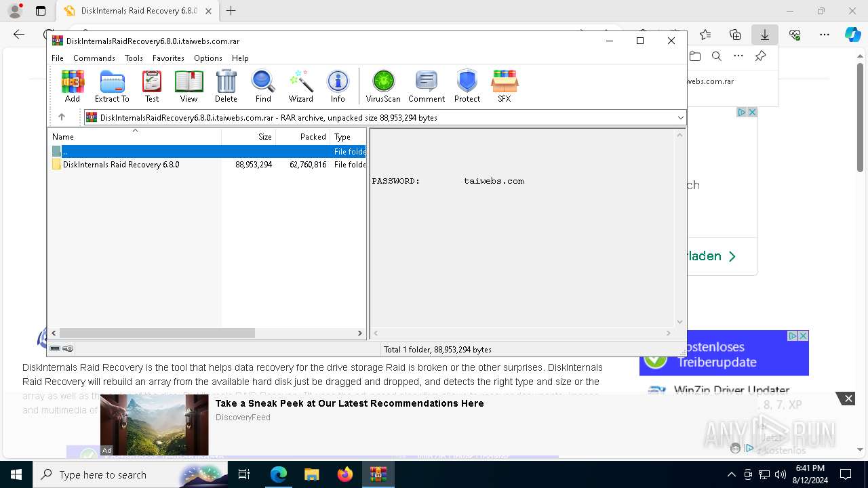Viewport: 868px width, 488px height.
Task: Open the Find magnifier tool
Action: coord(263,86)
